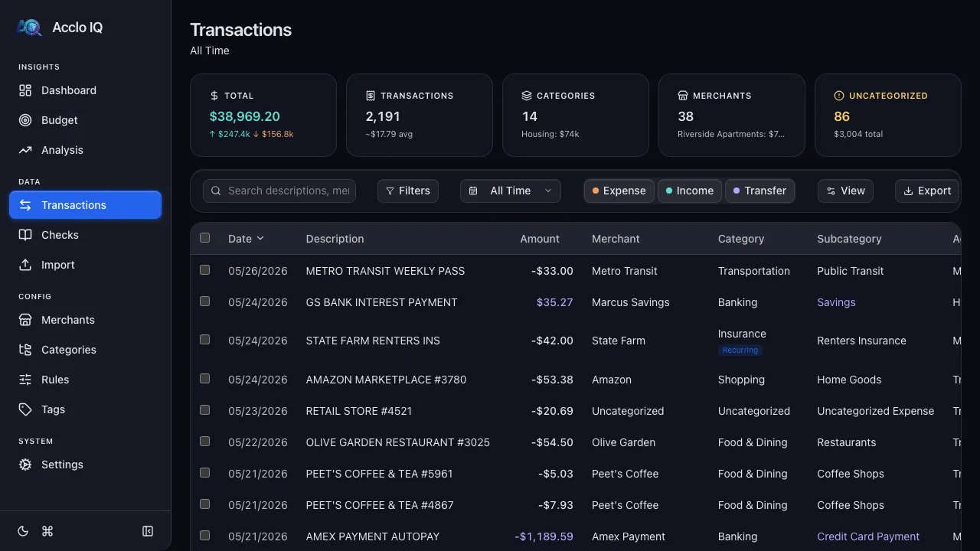This screenshot has width=980, height=551.
Task: Click the warning icon on the Uncategorized card
Action: tap(839, 96)
